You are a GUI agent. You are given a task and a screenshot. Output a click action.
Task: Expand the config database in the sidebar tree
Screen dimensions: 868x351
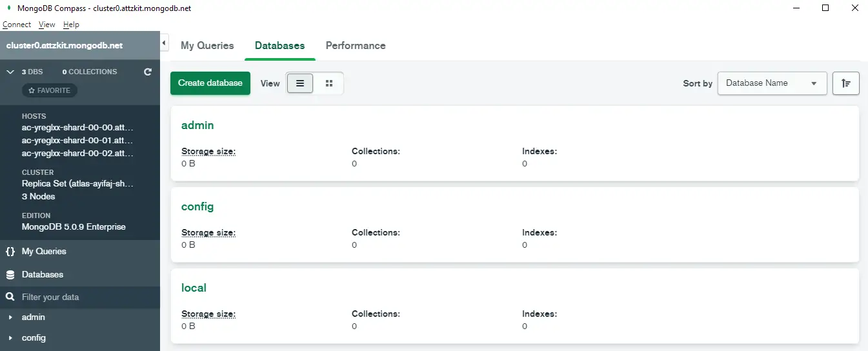pos(10,338)
